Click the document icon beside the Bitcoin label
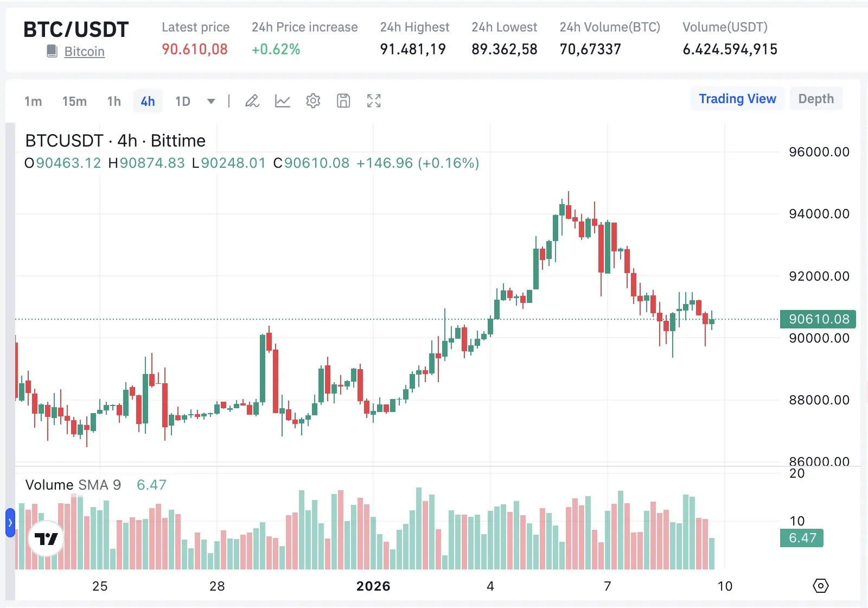The width and height of the screenshot is (868, 608). coord(52,50)
